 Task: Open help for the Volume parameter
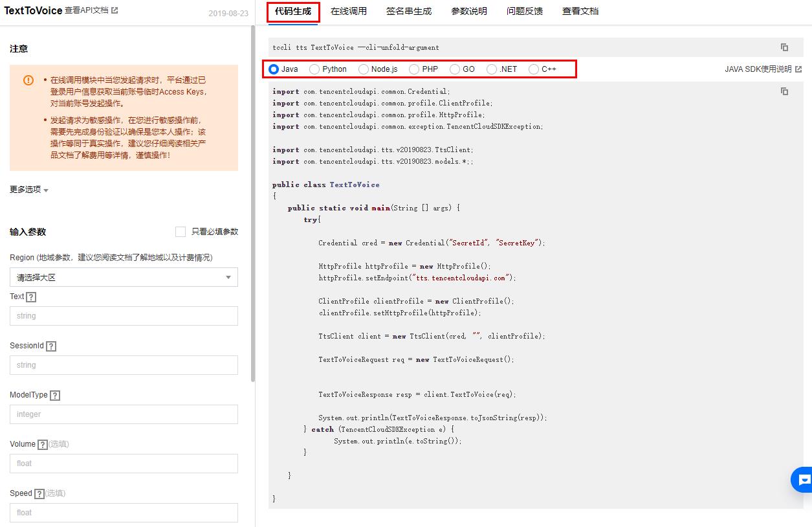(43, 445)
